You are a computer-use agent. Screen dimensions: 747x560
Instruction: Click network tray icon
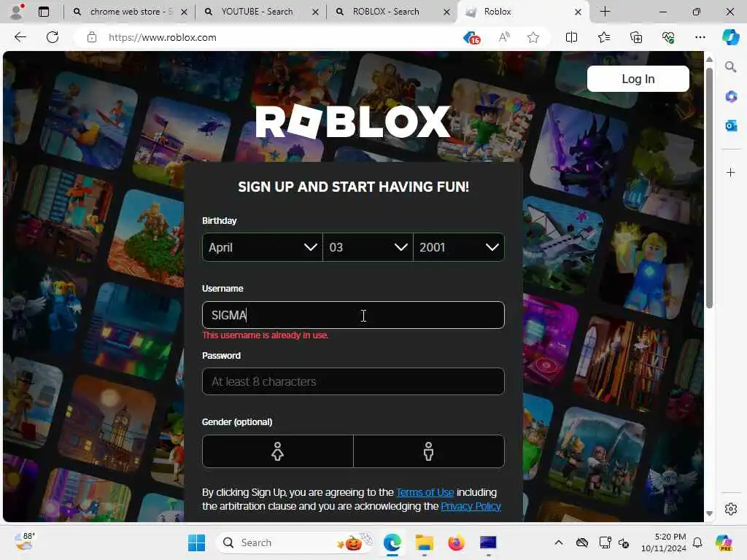pyautogui.click(x=605, y=542)
